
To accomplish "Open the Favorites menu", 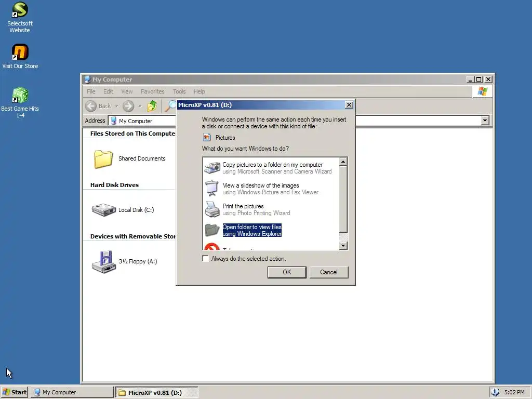I will [152, 91].
